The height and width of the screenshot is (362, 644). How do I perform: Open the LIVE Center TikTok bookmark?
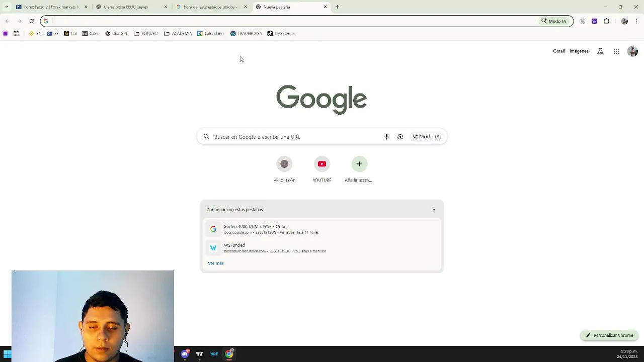pyautogui.click(x=281, y=34)
